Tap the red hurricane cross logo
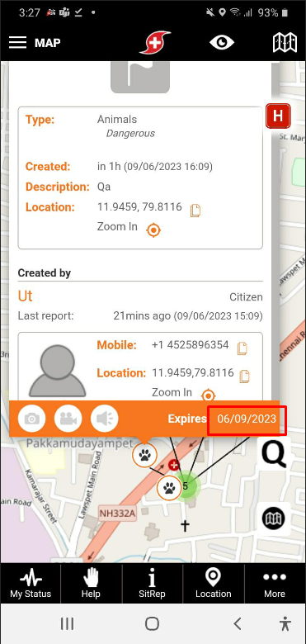This screenshot has width=306, height=644. (154, 42)
